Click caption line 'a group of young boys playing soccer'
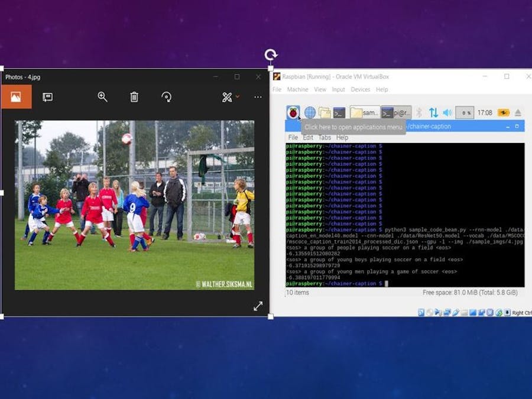The image size is (532, 399). 375,259
